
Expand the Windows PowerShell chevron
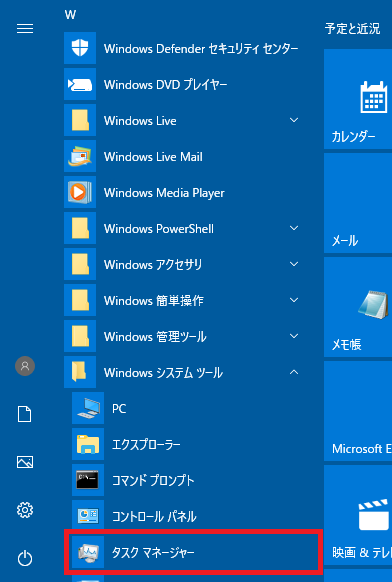click(x=294, y=228)
